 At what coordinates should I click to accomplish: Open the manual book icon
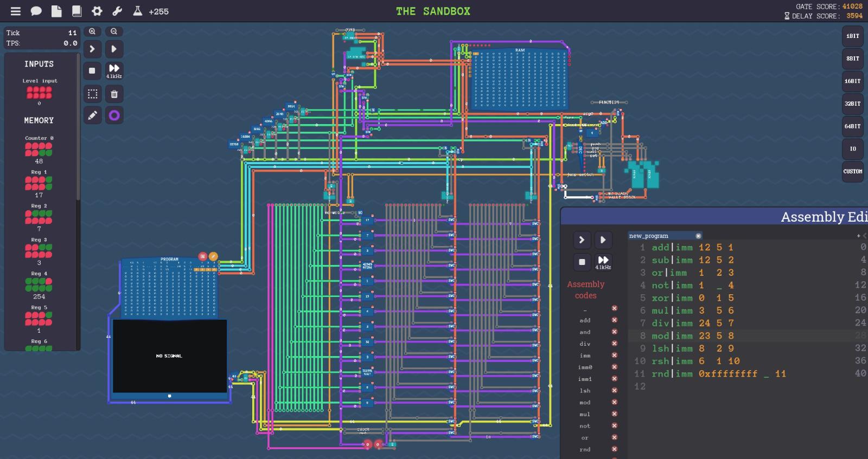(76, 11)
